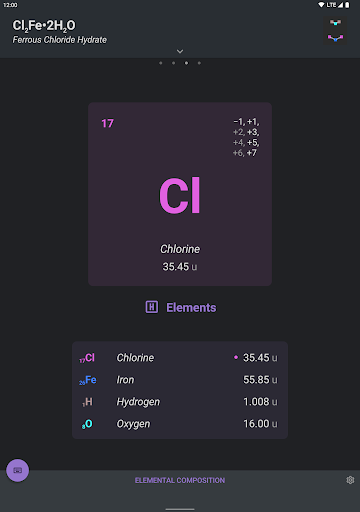Tap the Elements heading link
Viewport: 360px width, 512px height.
point(191,308)
